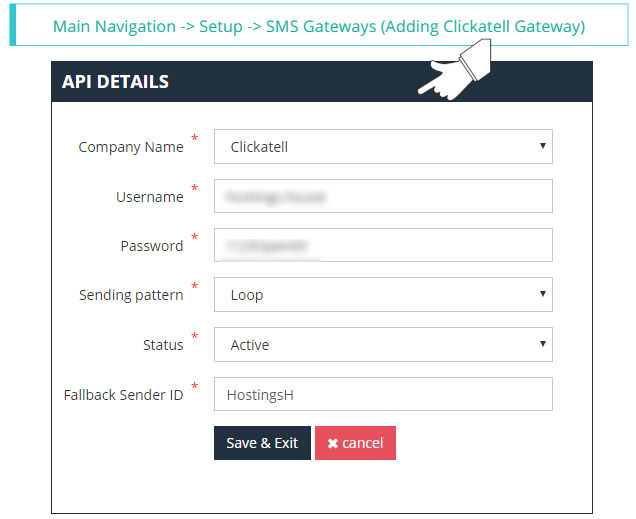
Task: Click the Fallback Sender ID label
Action: pyautogui.click(x=123, y=395)
